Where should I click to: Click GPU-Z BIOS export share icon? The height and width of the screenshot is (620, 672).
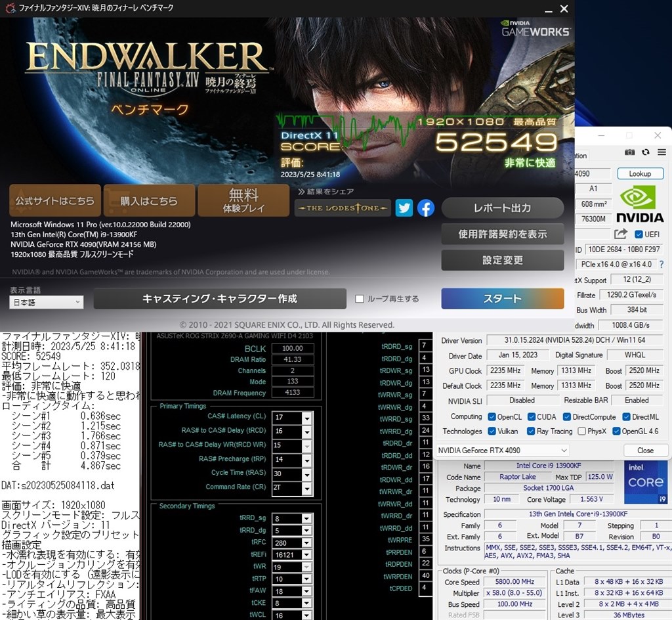[x=621, y=234]
